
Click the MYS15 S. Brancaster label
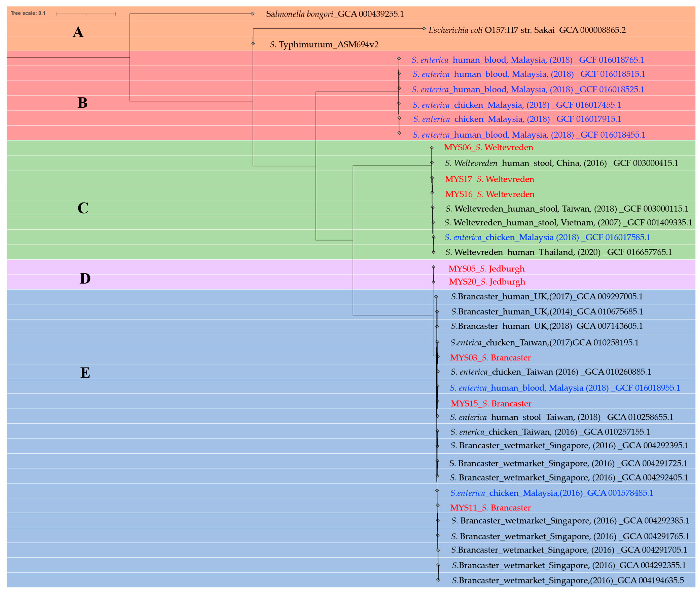[491, 403]
